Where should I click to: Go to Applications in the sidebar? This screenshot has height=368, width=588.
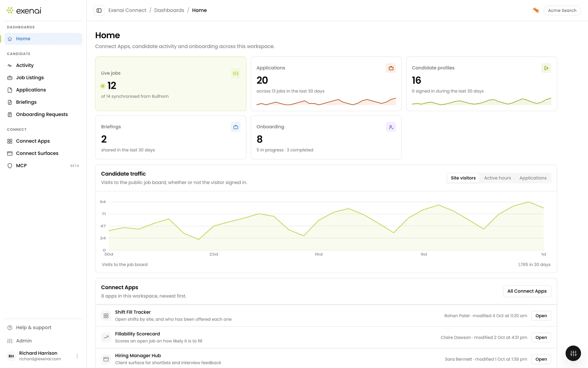coord(43,90)
